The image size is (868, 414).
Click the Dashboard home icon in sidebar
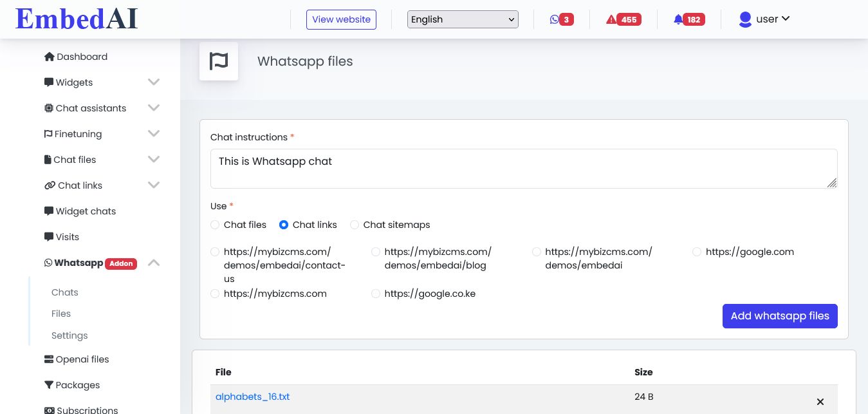coord(49,57)
